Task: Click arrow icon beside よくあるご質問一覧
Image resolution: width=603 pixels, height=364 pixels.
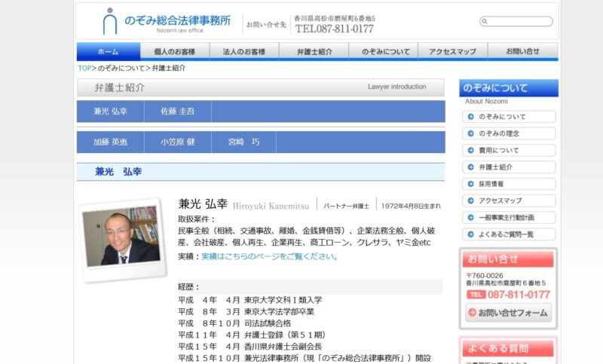Action: (x=470, y=234)
